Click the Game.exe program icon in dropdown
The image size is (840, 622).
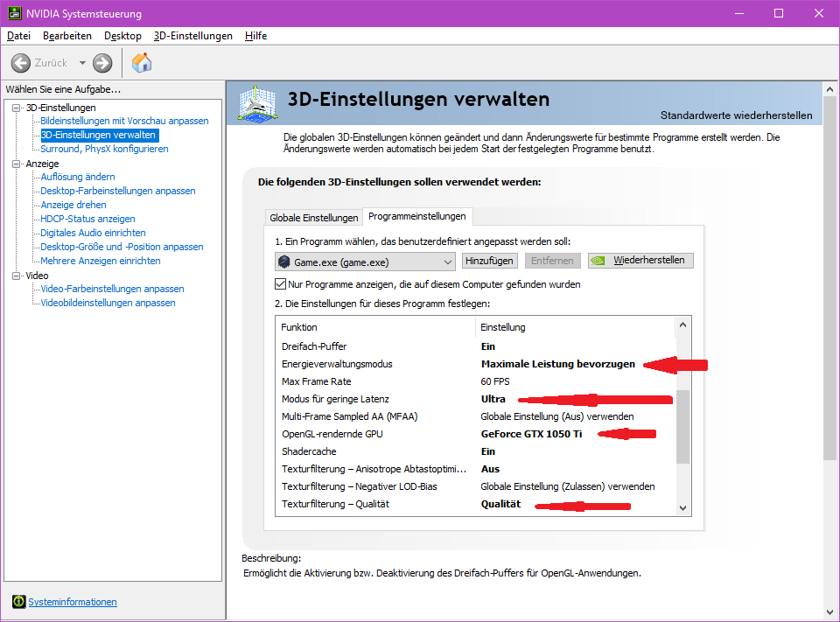tap(283, 262)
